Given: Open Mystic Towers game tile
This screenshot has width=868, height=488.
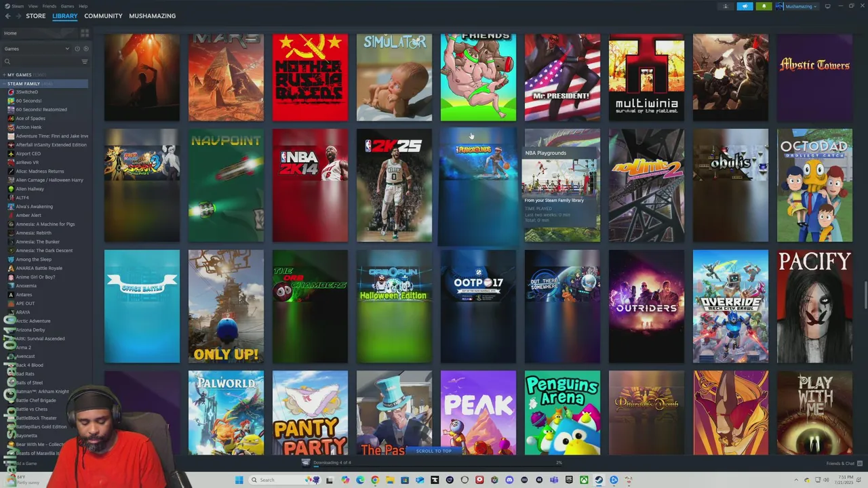Looking at the screenshot, I should 814,77.
